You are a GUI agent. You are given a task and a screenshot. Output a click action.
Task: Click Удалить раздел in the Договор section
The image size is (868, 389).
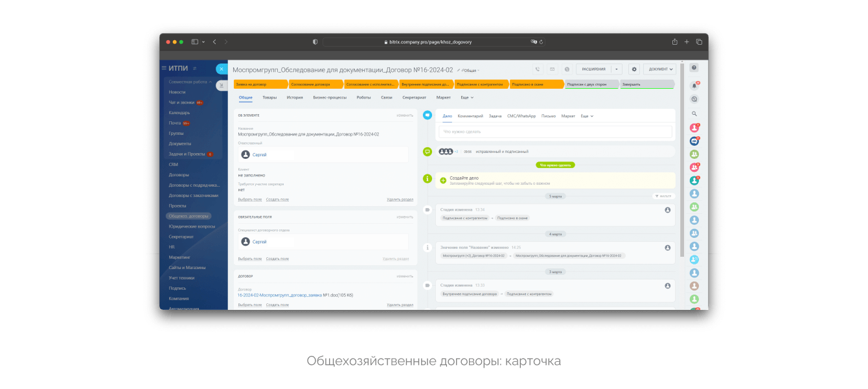400,304
